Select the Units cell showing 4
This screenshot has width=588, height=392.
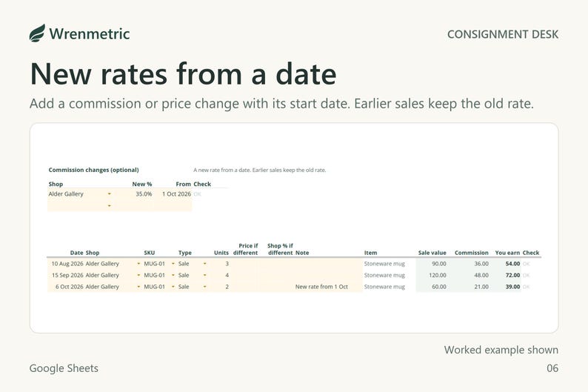tap(220, 276)
